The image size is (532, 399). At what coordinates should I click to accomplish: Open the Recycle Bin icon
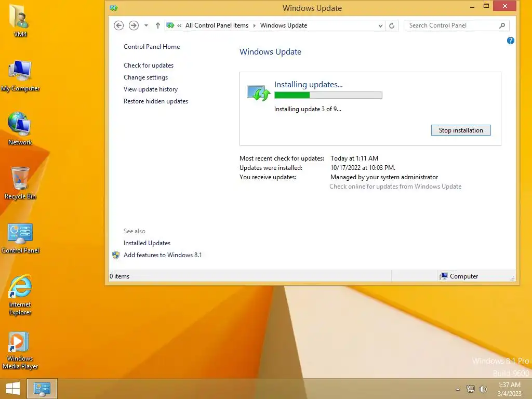(x=20, y=183)
